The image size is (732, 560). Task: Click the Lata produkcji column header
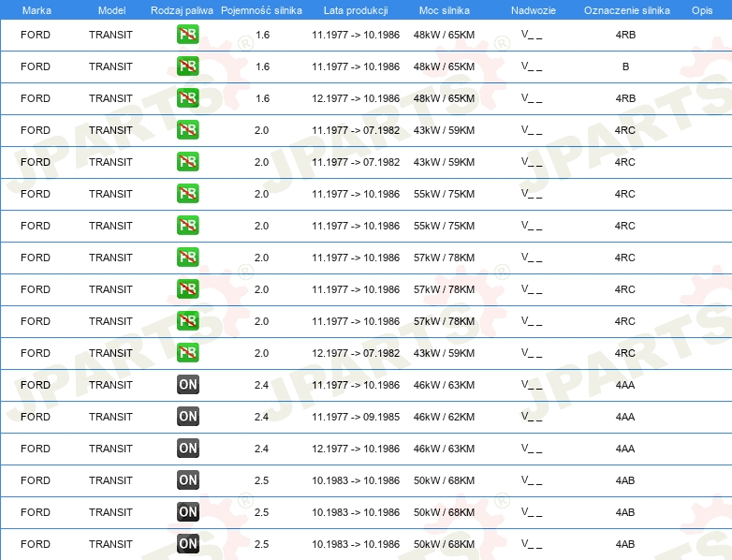click(356, 10)
